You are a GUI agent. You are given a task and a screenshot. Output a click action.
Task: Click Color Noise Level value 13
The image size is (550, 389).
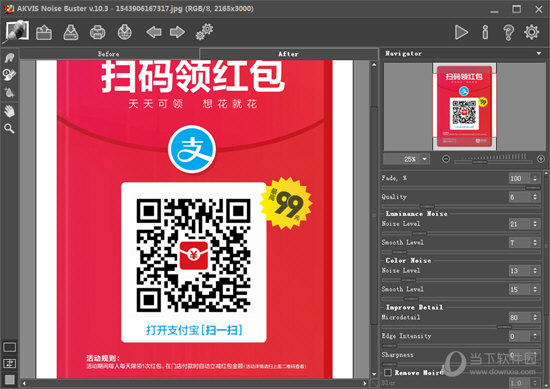(519, 270)
